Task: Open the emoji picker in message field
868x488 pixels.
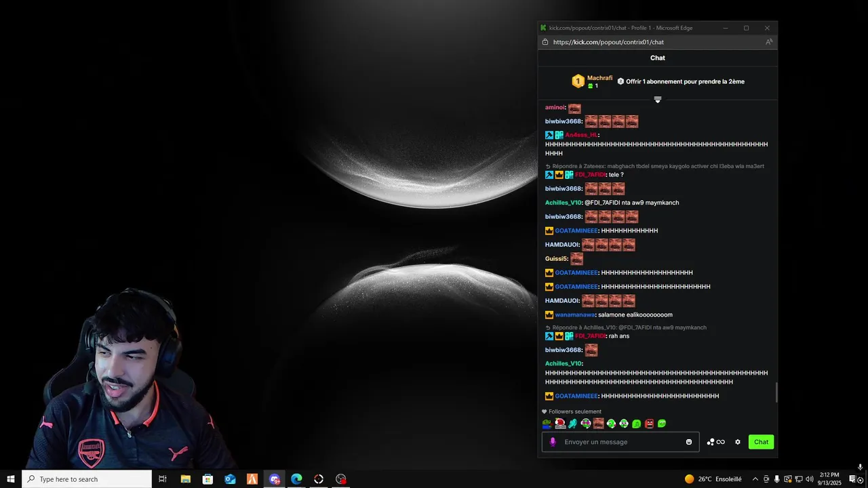Action: [x=689, y=442]
